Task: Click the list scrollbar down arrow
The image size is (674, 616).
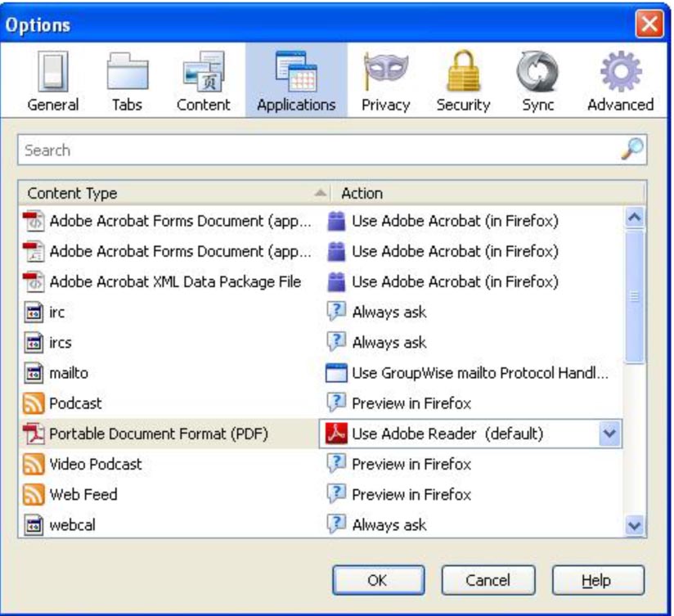Action: point(635,525)
